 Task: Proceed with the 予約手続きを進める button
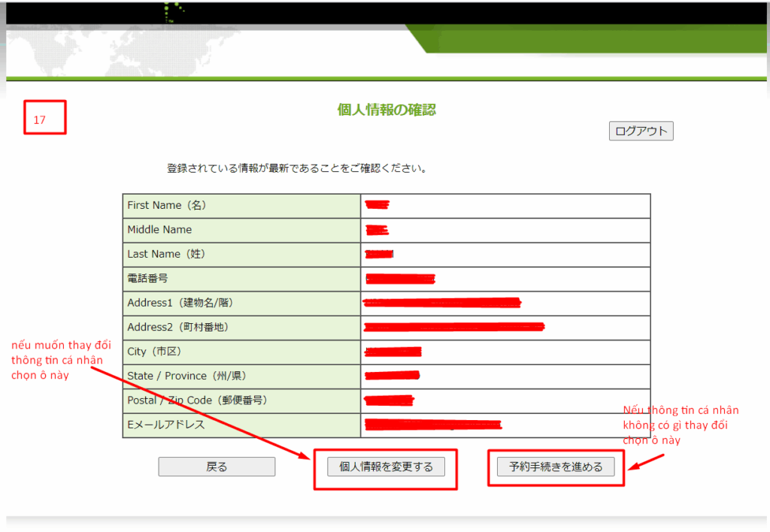556,467
